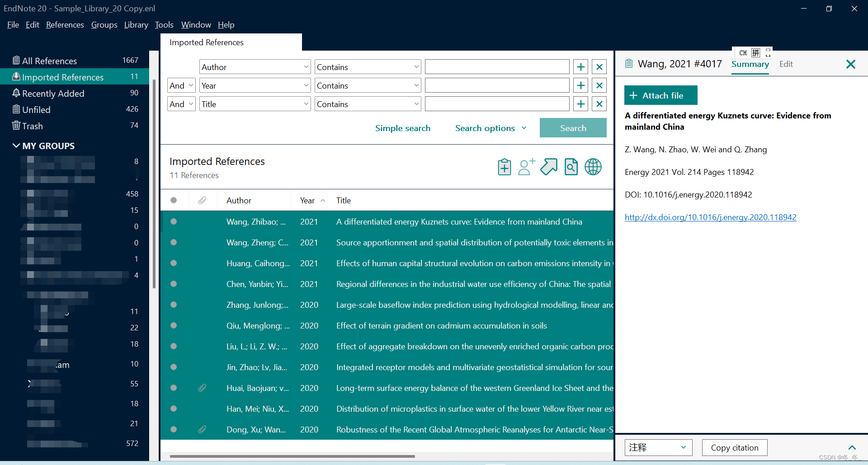Image resolution: width=868 pixels, height=465 pixels.
Task: Click the IME mode icon beside CH
Action: tap(755, 53)
